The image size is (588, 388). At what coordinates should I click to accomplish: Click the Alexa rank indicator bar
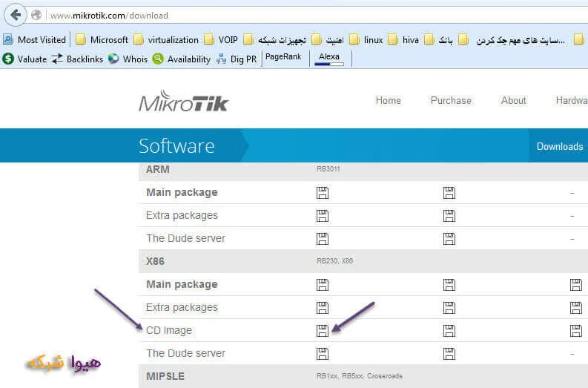coord(329,64)
